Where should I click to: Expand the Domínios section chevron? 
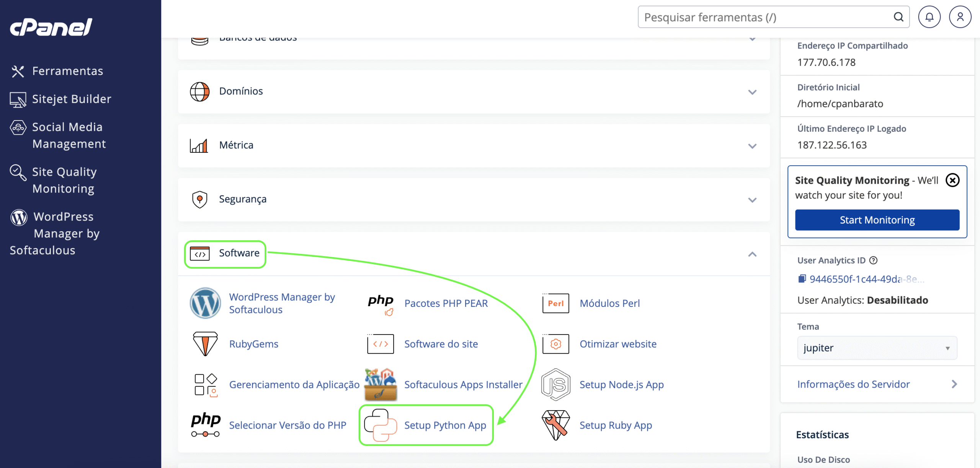pos(752,92)
